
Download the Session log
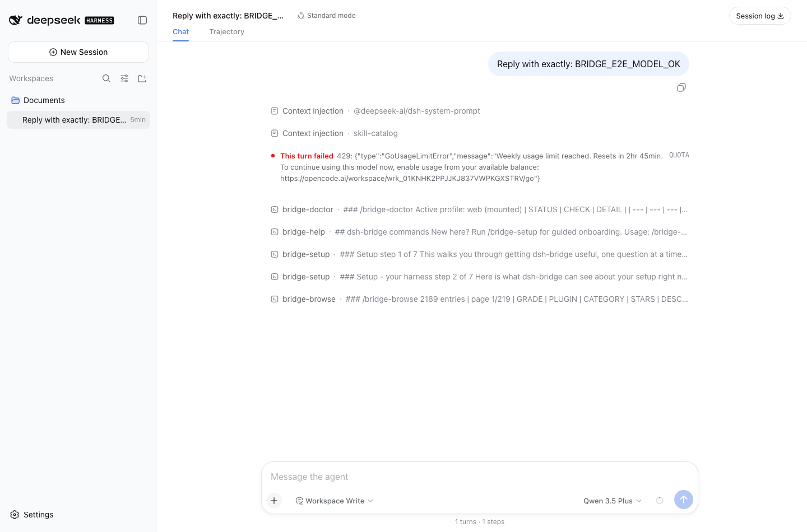(760, 16)
